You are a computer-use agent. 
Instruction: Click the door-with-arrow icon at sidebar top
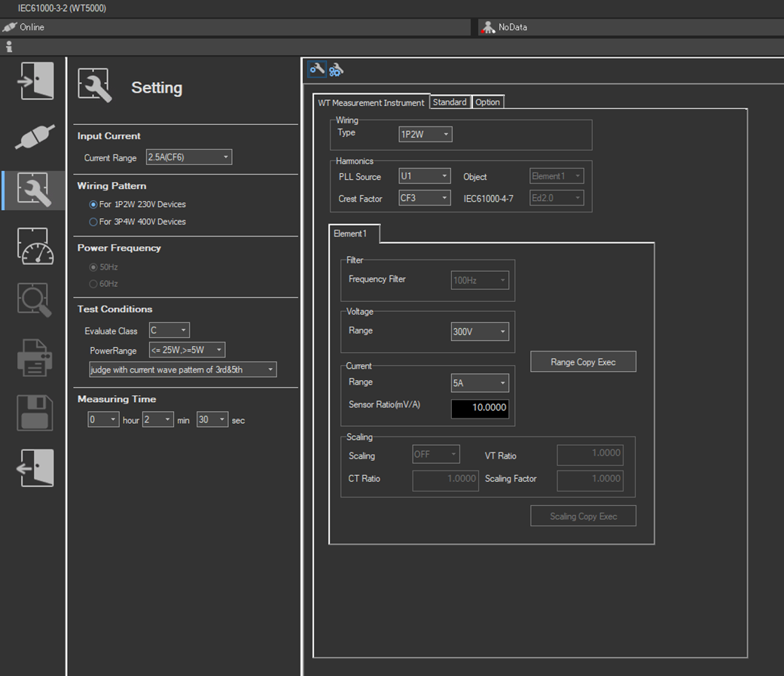pos(35,81)
